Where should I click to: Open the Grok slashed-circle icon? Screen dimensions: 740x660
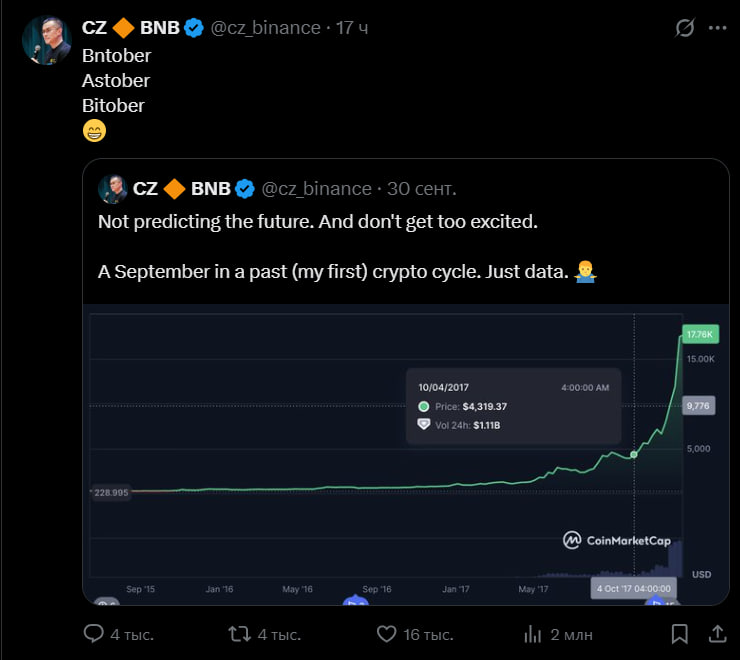[685, 28]
